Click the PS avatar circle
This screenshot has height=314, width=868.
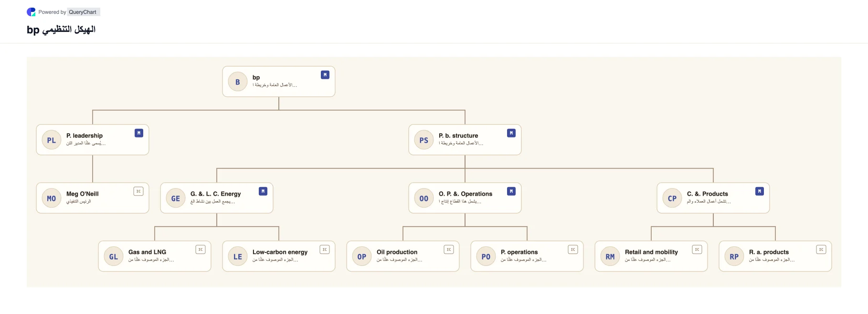click(424, 140)
